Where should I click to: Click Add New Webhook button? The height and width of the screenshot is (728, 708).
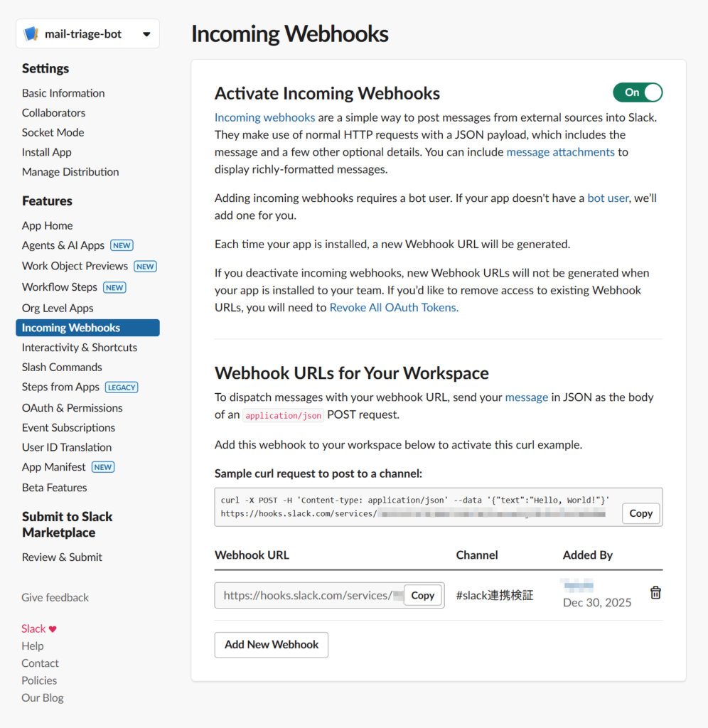coord(272,645)
